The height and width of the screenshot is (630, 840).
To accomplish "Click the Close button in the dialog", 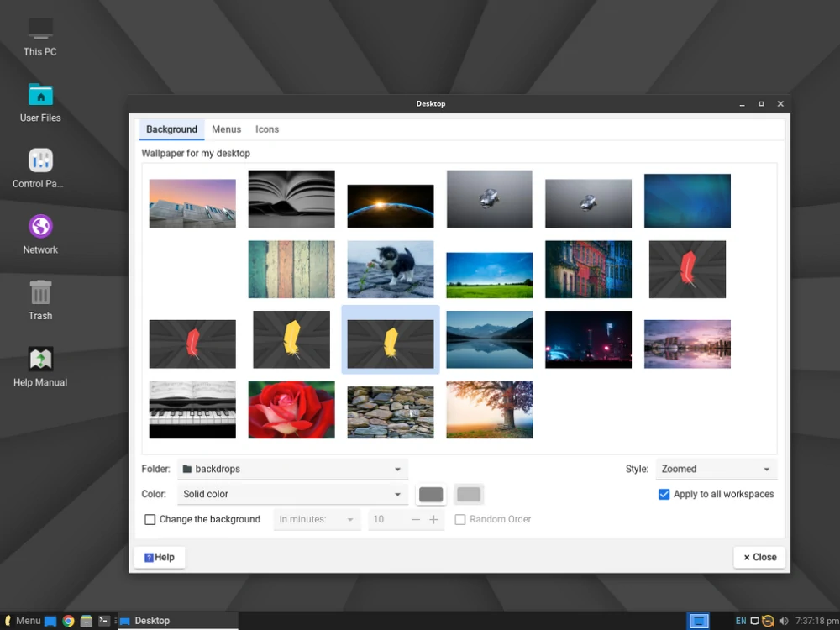I will (759, 557).
